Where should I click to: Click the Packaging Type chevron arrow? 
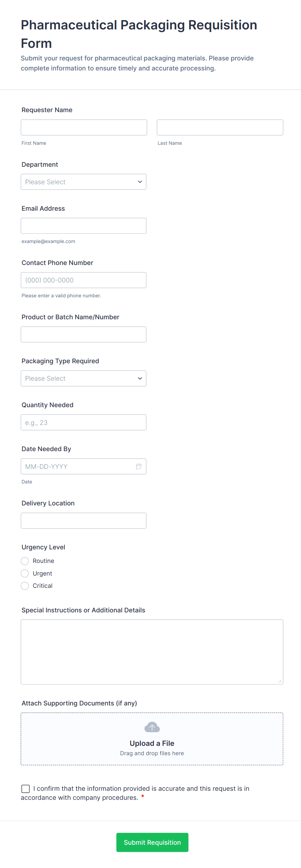coord(140,378)
